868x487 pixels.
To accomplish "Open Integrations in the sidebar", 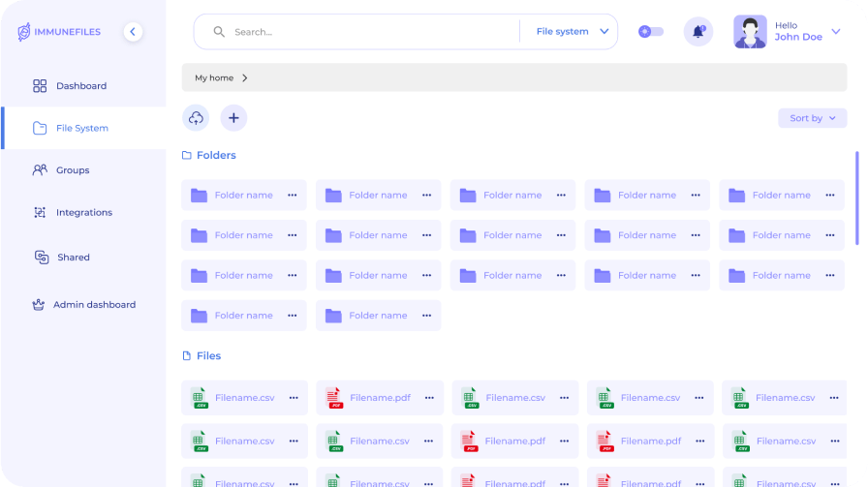I will tap(83, 213).
